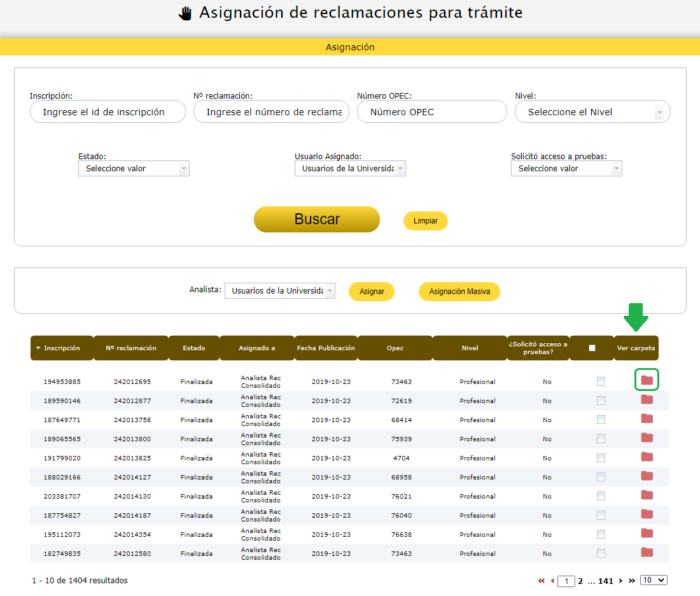Open folder for claim 242014130

coord(647,495)
